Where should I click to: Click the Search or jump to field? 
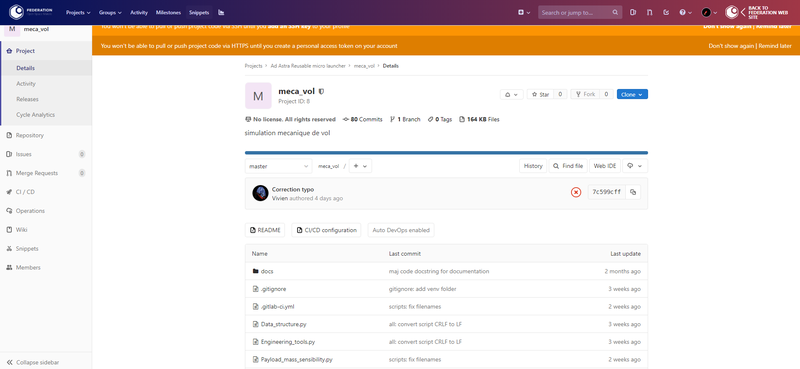pos(580,12)
